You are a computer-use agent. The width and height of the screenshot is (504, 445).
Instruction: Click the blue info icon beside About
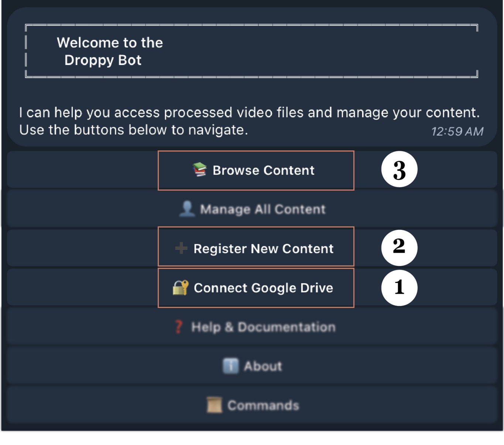coord(231,366)
